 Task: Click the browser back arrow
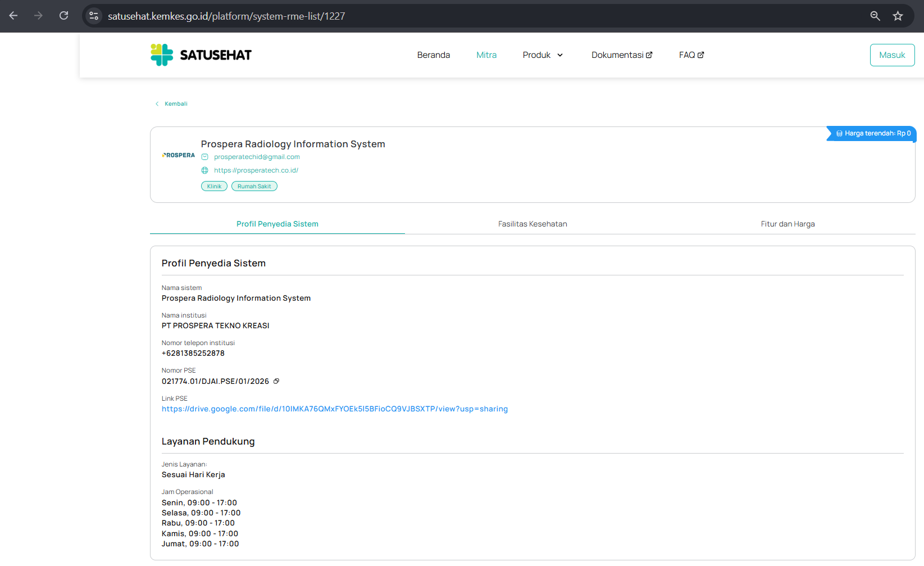[13, 16]
